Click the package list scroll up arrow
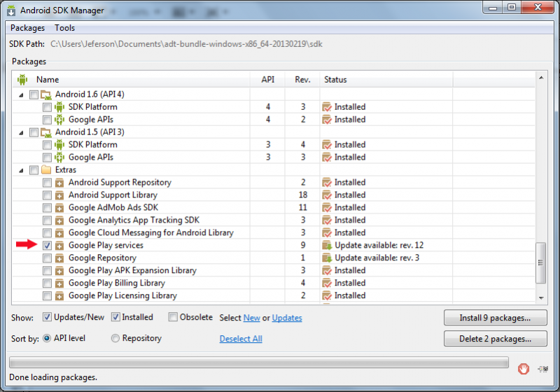 tap(541, 78)
